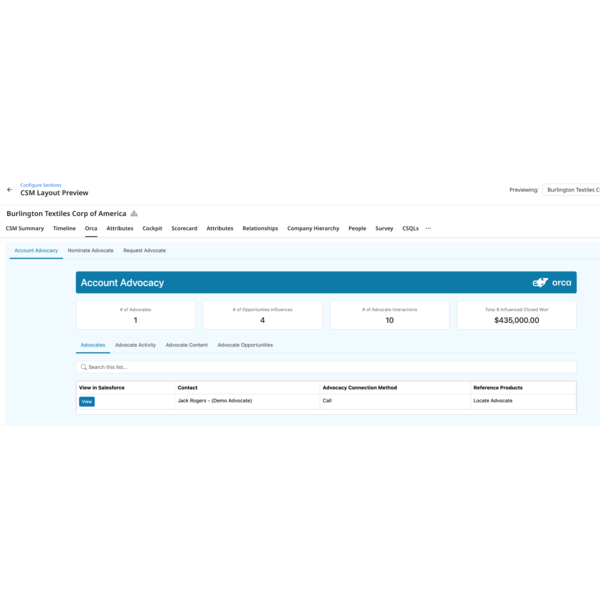Screen dimensions: 600x600
Task: Open the Advocate Content tab
Action: tap(187, 345)
